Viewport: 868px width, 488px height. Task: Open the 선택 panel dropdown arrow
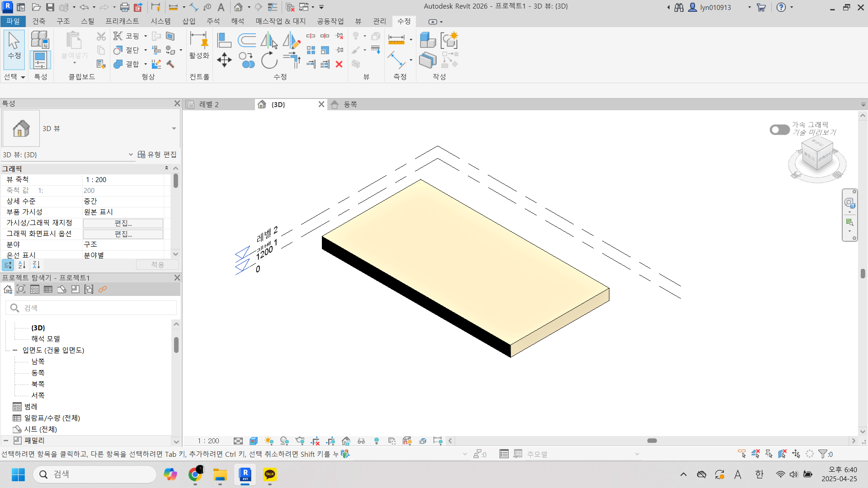coord(23,77)
